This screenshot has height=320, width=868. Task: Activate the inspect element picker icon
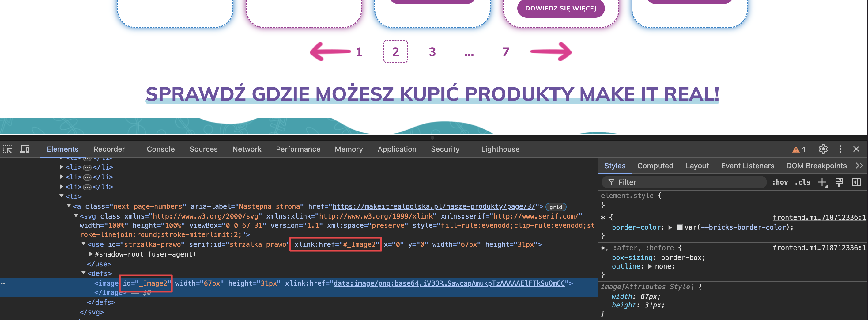(7, 149)
